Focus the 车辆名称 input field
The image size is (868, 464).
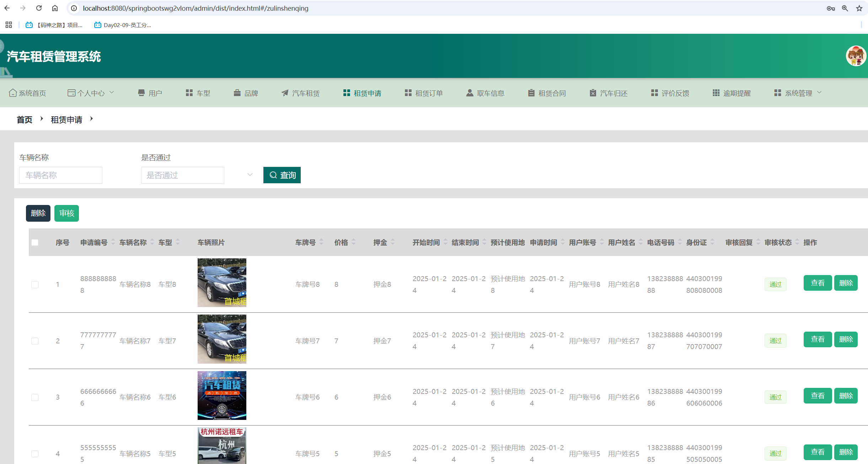(x=61, y=175)
